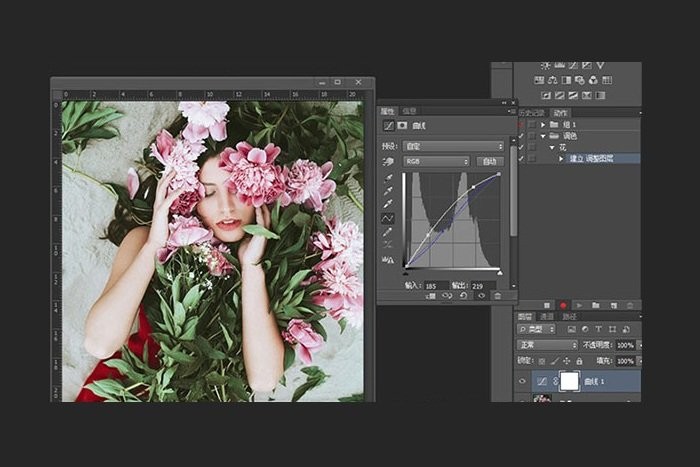The height and width of the screenshot is (467, 700).
Task: Switch to the 历史记录 history tab
Action: tap(532, 112)
